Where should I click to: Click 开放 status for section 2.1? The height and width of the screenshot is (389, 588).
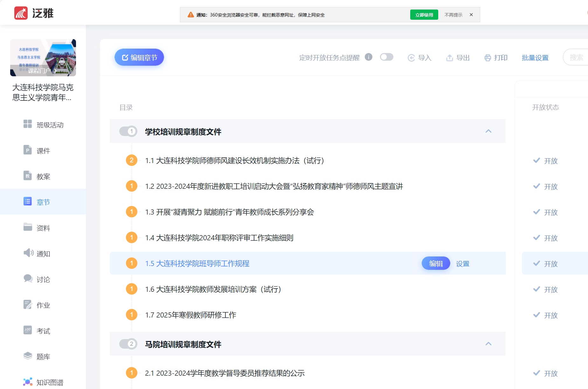(x=546, y=373)
